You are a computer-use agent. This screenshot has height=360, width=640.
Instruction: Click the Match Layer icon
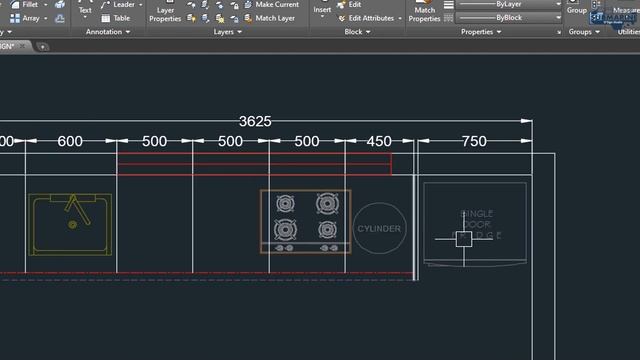tap(248, 18)
